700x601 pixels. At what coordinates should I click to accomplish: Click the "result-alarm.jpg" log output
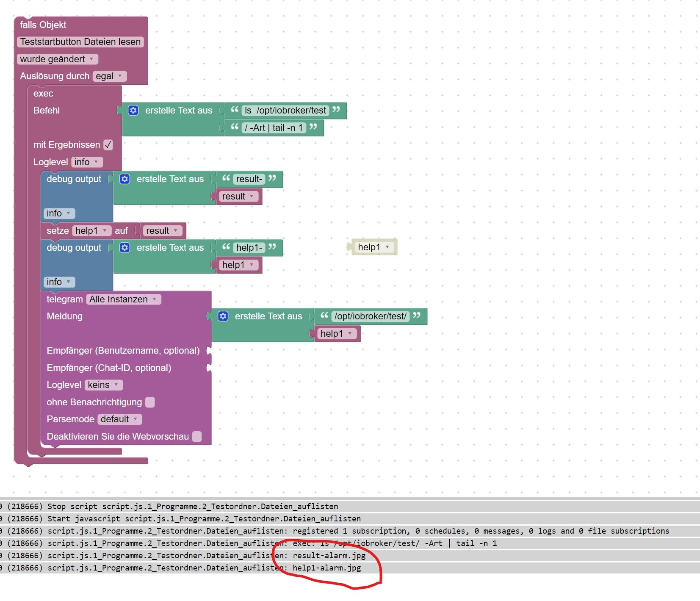point(329,556)
